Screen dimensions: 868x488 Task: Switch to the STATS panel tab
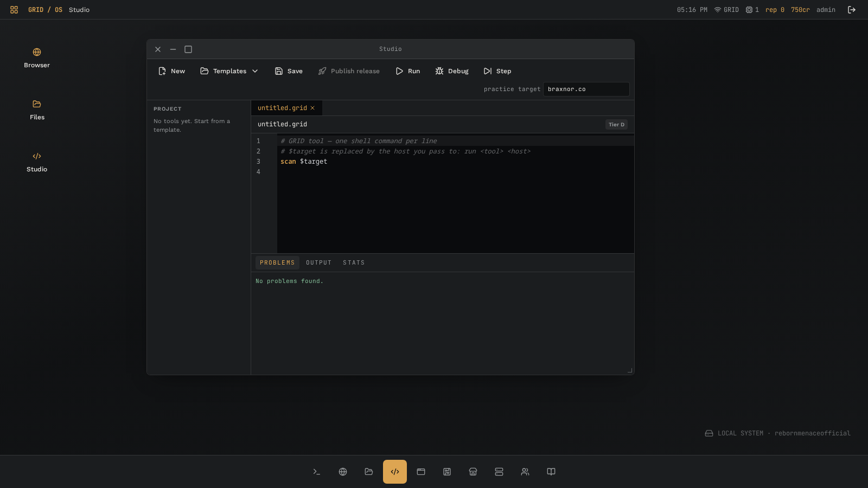(x=354, y=262)
